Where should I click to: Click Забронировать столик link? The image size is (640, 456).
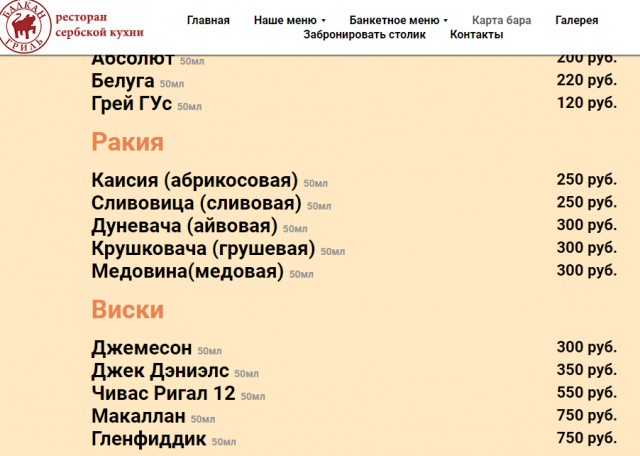364,34
